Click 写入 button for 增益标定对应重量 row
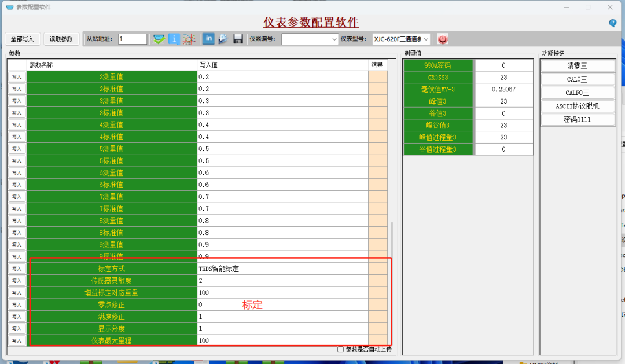This screenshot has height=364, width=625. click(17, 293)
